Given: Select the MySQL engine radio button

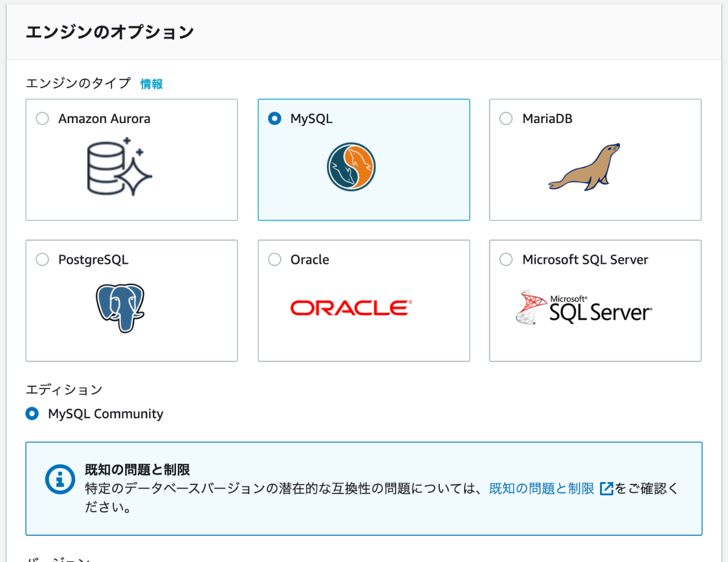Looking at the screenshot, I should pos(275,119).
